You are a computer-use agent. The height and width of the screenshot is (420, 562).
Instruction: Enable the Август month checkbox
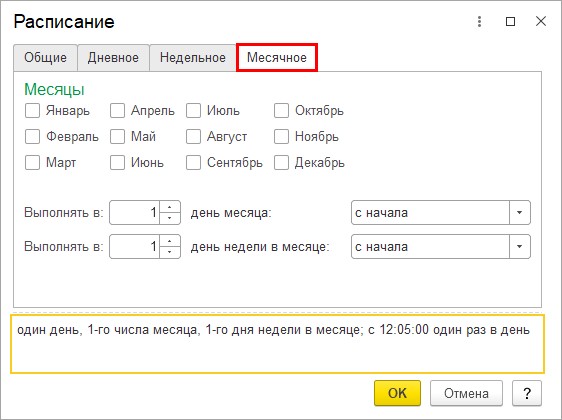point(193,137)
